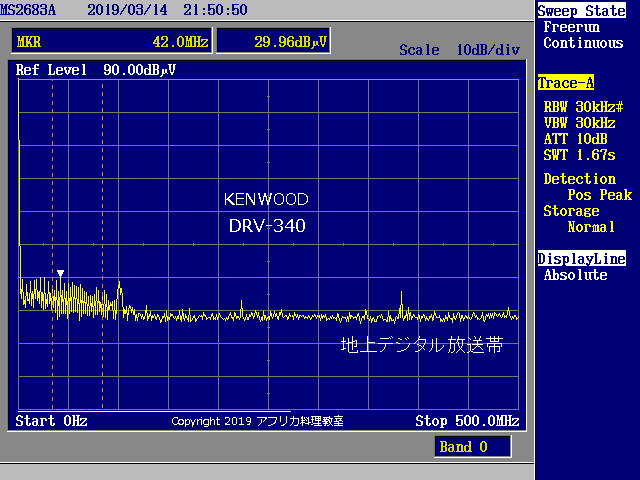
Task: Click the Copyright 2019 アフリカ料理教室 text
Action: (257, 421)
